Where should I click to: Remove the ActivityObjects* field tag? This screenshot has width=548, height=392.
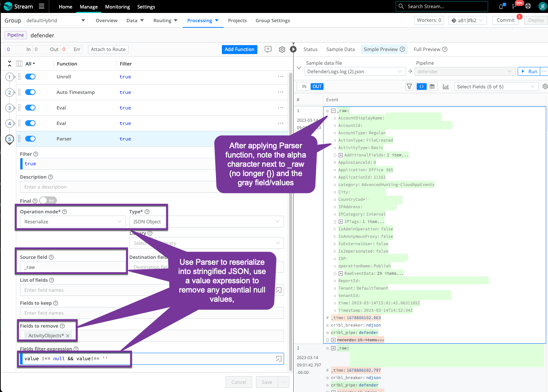tap(68, 336)
